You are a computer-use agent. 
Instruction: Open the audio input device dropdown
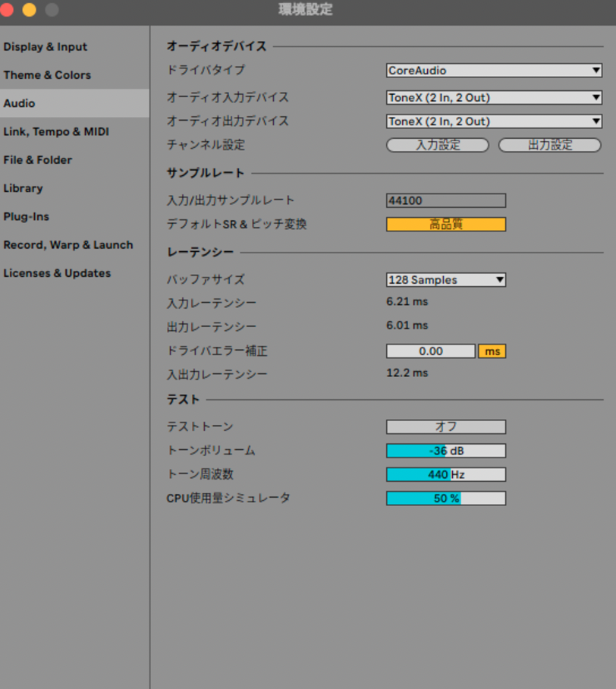[494, 98]
